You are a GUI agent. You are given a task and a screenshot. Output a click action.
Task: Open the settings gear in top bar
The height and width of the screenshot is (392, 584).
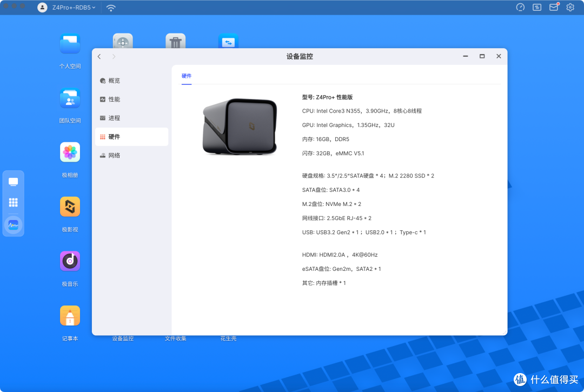570,8
